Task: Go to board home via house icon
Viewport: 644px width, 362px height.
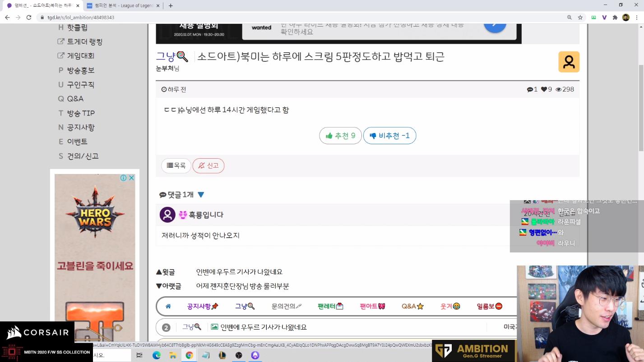Action: (168, 306)
